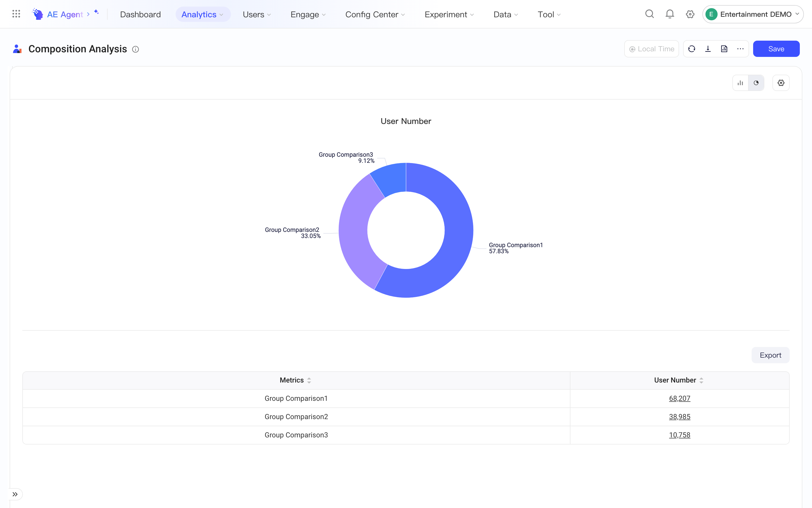Switch to pie chart view
This screenshot has height=508, width=812.
point(756,83)
